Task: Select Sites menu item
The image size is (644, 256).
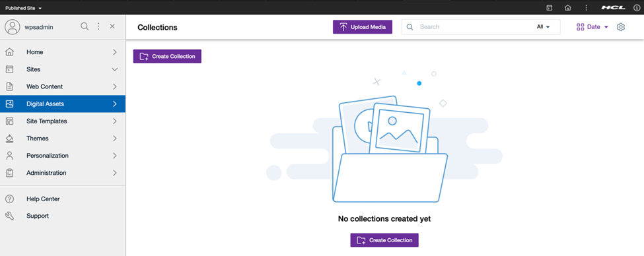Action: coord(63,69)
